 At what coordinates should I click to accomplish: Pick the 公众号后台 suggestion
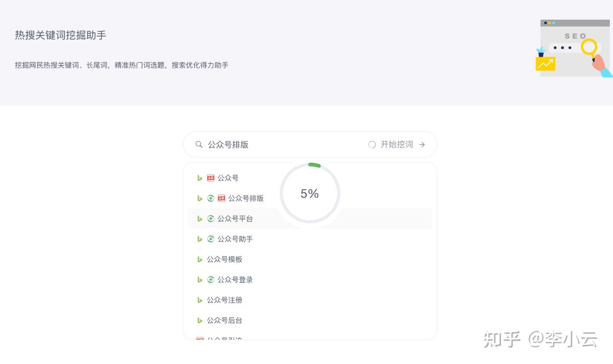(x=224, y=321)
